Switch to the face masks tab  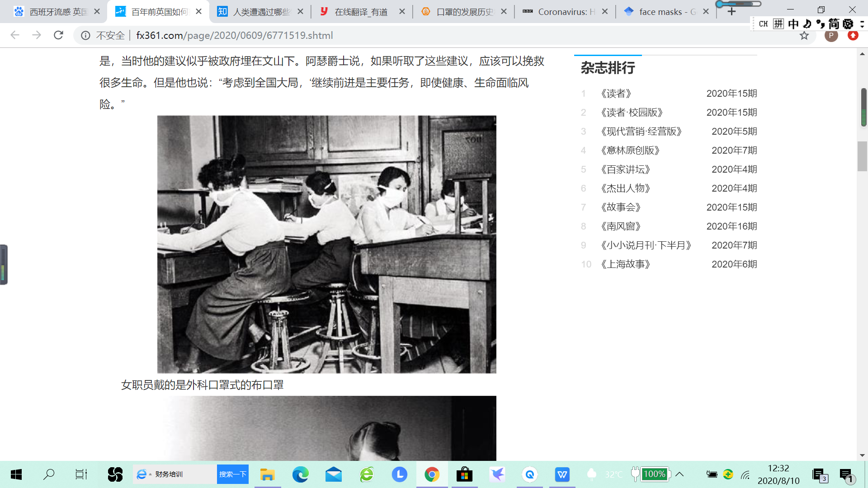point(667,12)
